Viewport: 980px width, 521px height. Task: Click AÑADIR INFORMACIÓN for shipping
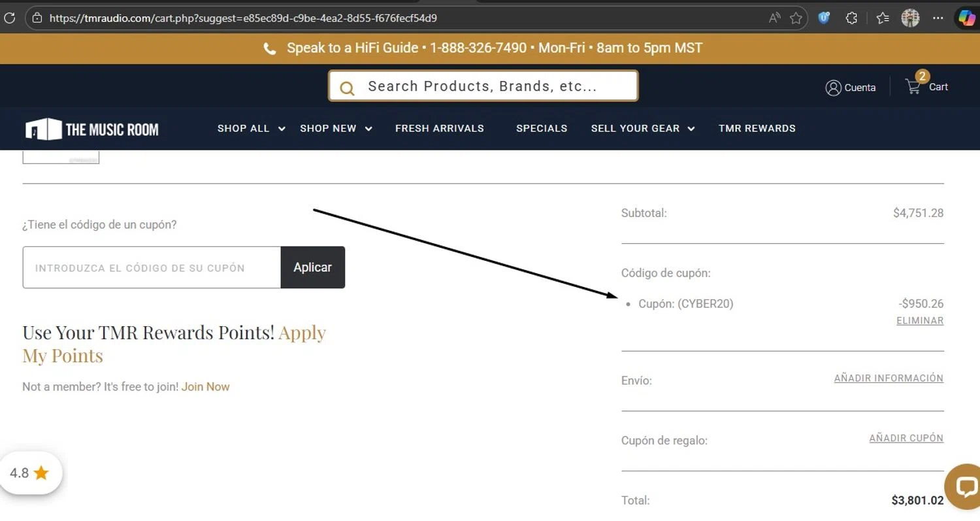point(889,378)
